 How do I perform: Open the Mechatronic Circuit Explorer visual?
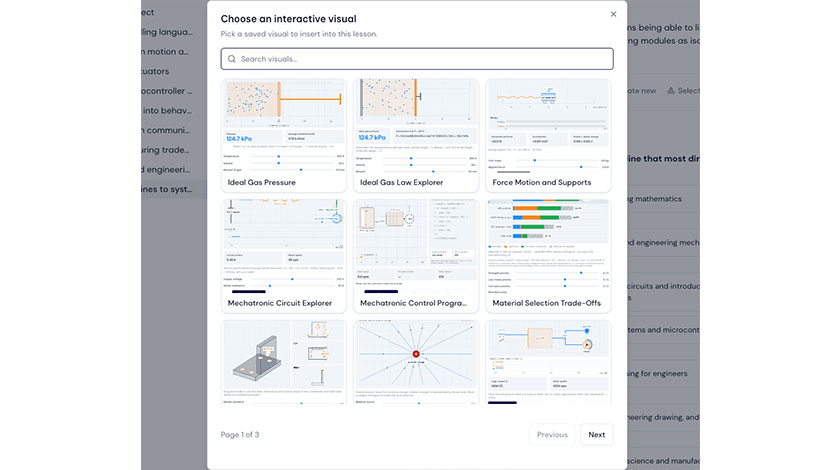(x=283, y=256)
